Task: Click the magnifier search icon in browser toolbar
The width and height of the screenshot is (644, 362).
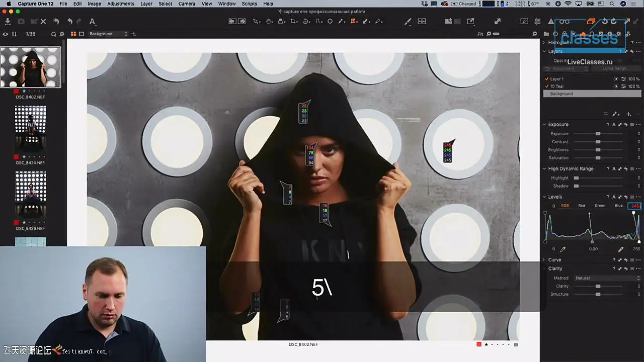Action: [53, 34]
